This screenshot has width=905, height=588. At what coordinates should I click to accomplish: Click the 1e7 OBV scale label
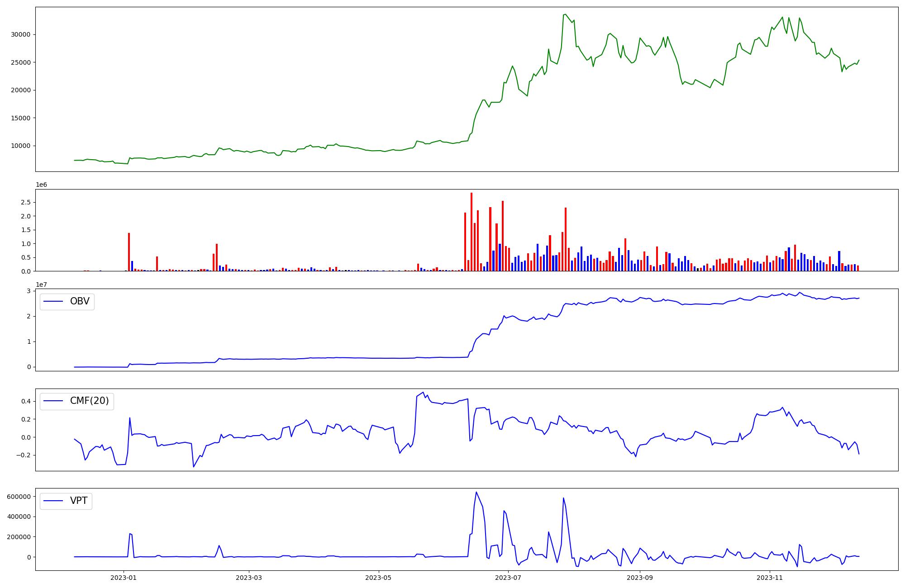coord(41,285)
